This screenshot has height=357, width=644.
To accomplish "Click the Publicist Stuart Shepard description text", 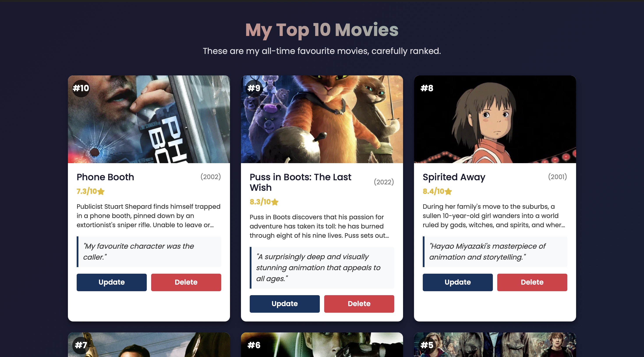I will [149, 216].
